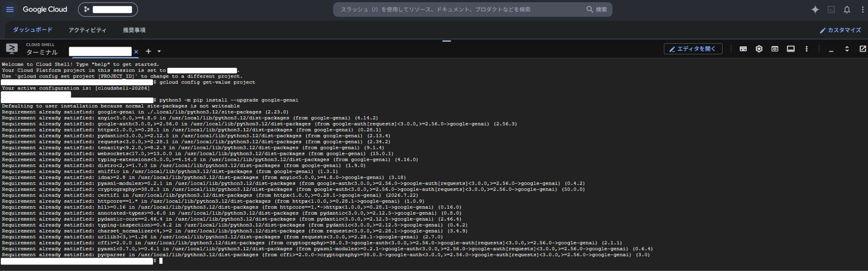Viewport: 868px width, 271px height.
Task: Open the notifications bell
Action: 847,9
